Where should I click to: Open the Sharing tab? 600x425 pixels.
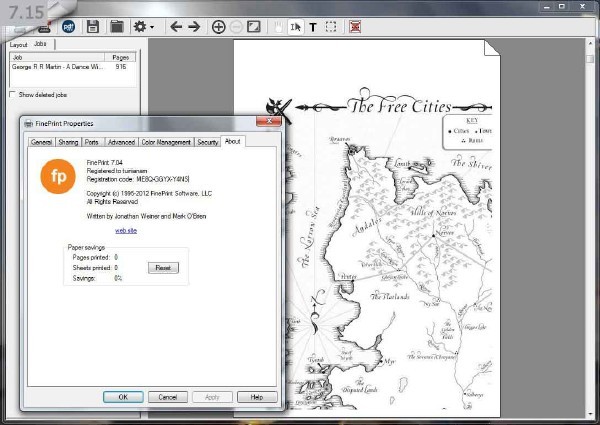[x=68, y=142]
